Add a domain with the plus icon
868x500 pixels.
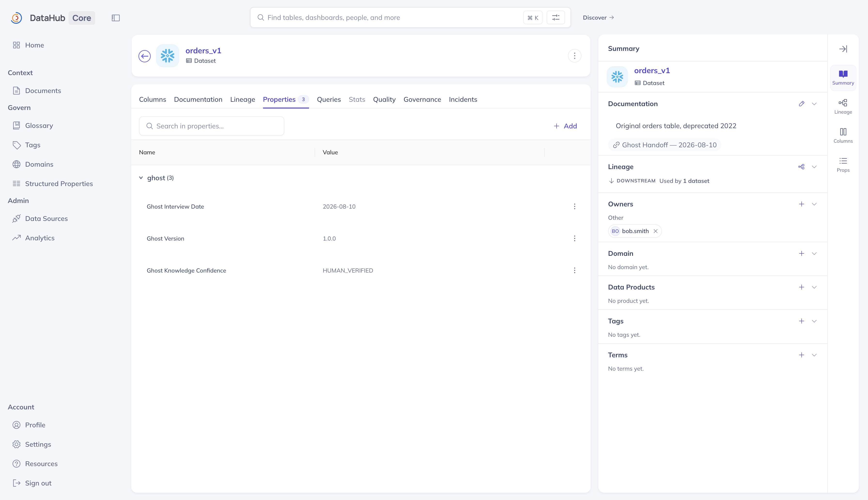coord(801,253)
